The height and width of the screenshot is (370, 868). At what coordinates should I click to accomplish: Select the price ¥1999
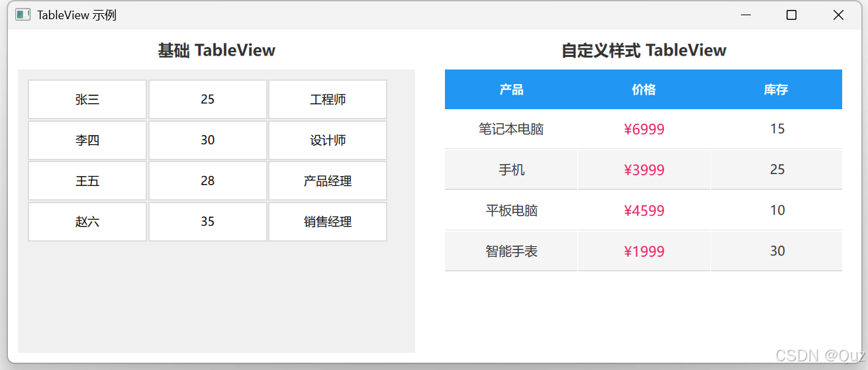point(644,251)
